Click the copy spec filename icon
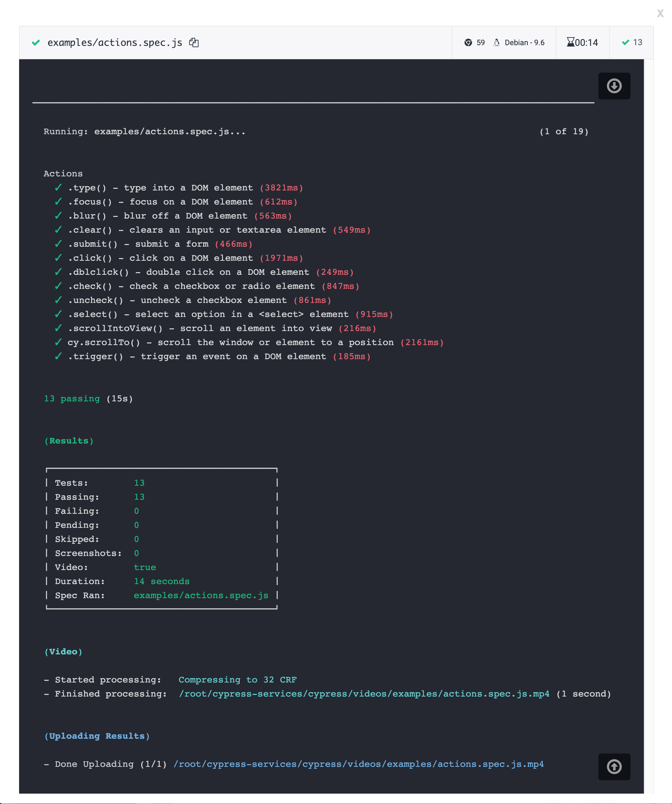Screen dimensions: 672x804 [x=194, y=42]
